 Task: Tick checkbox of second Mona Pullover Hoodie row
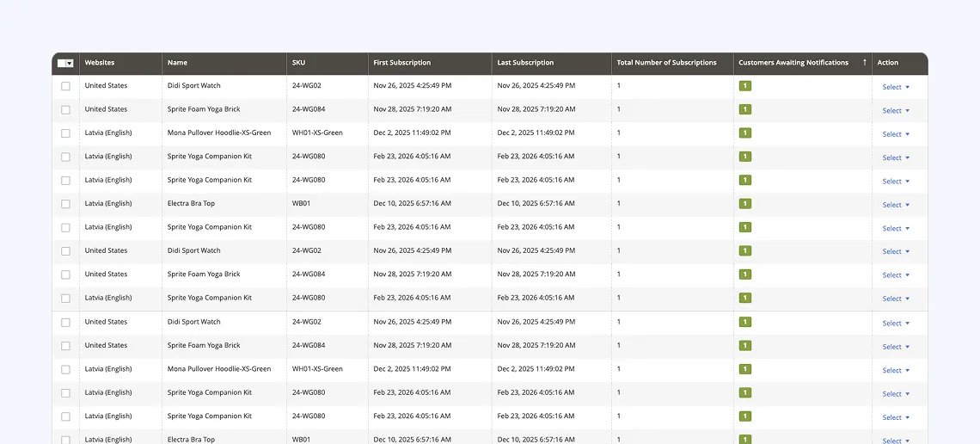[65, 370]
